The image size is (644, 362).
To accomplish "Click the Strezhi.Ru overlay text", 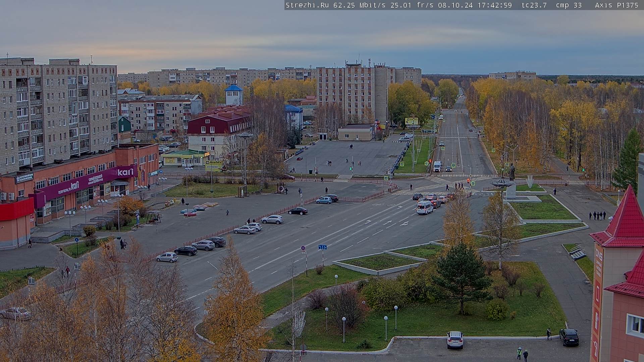I will click(x=307, y=5).
